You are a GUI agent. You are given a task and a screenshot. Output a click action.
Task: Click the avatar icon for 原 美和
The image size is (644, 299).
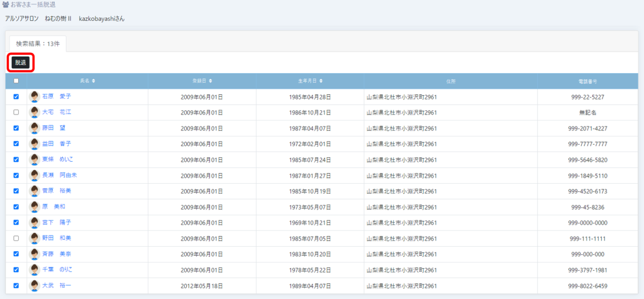(x=35, y=207)
